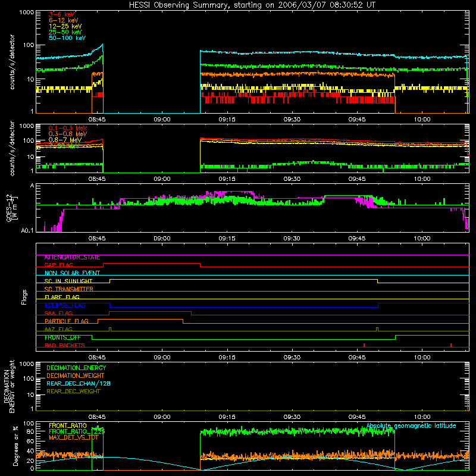Select the 'BAD_PACKETS' flag label
The image size is (476, 476).
click(65, 346)
